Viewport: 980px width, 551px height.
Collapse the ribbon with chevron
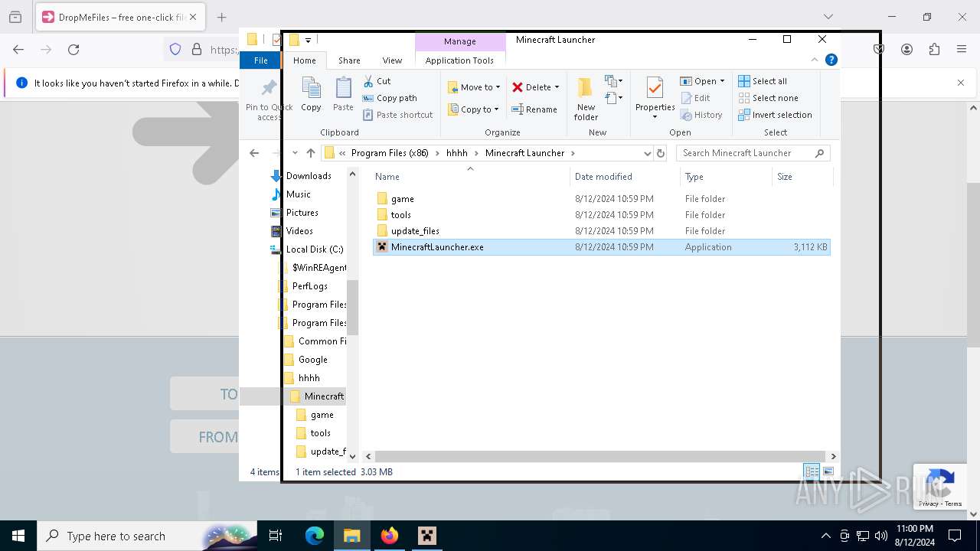[x=815, y=60]
